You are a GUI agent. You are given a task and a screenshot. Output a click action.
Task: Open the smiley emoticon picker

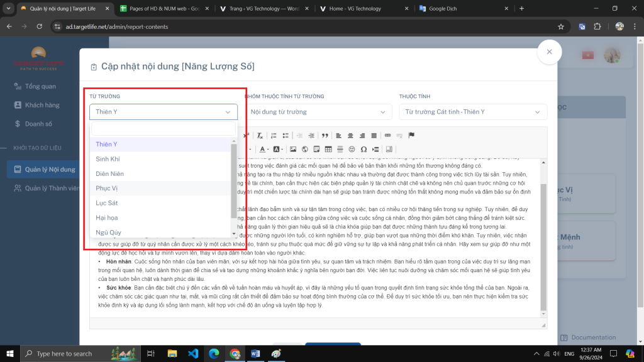coord(352,150)
